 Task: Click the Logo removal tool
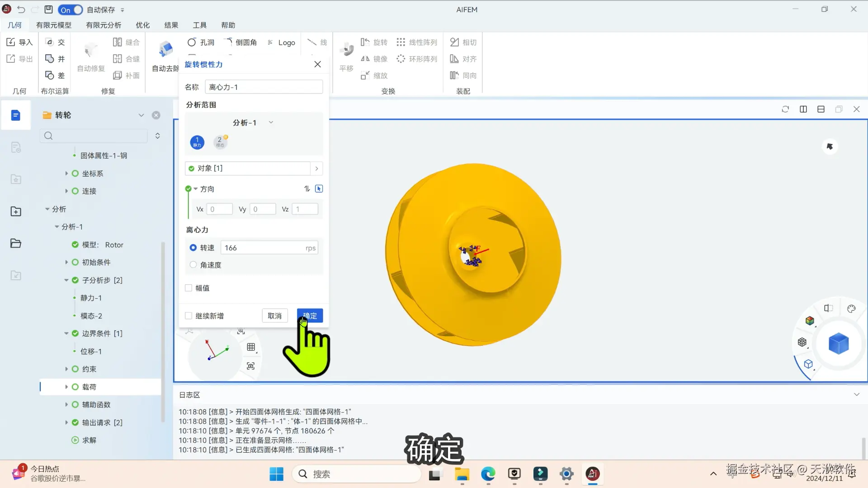click(x=281, y=42)
